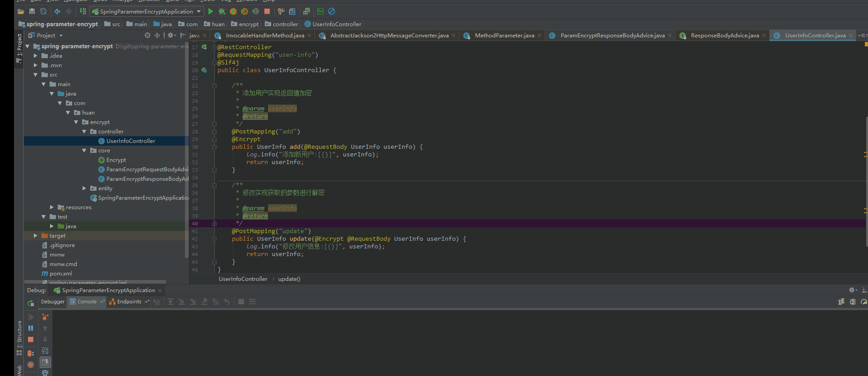Screen dimensions: 868x376
Task: Click the green Run button in toolbar
Action: (211, 11)
